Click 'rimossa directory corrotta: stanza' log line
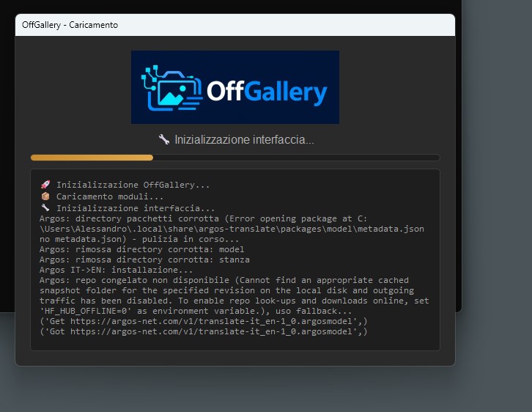 point(144,260)
